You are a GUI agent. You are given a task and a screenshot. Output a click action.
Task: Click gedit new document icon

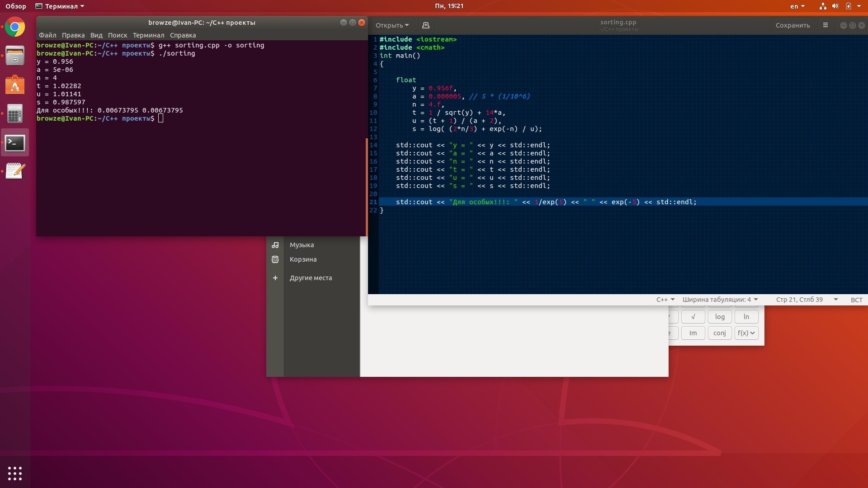click(x=425, y=25)
